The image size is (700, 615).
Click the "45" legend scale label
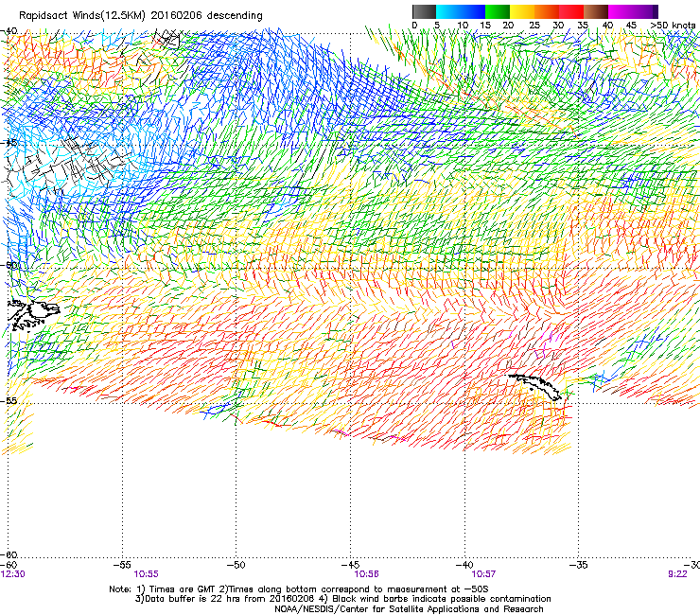631,25
